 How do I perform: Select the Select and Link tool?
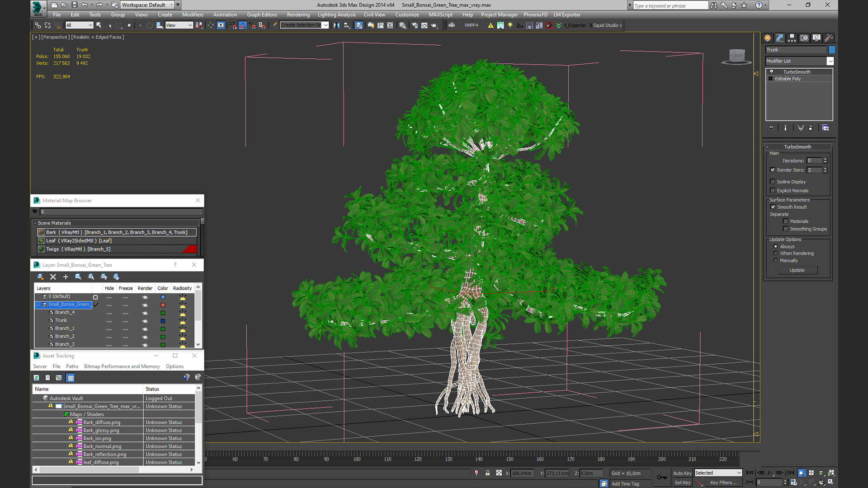(38, 25)
